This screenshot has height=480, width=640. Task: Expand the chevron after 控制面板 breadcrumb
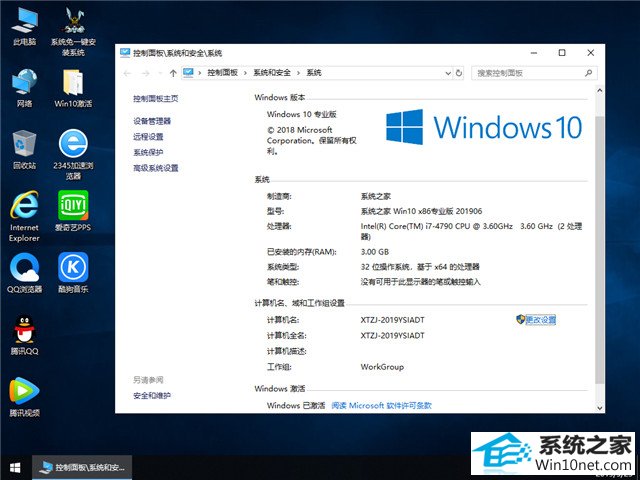click(245, 73)
